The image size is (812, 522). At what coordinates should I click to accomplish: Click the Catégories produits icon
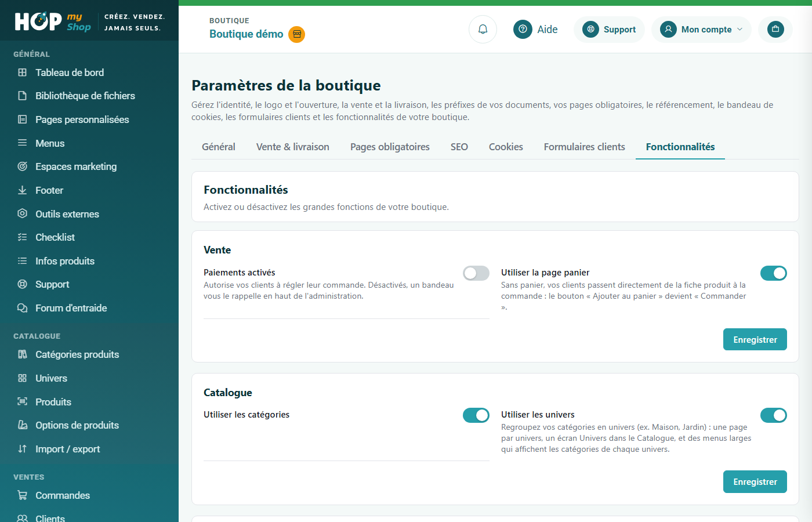[23, 354]
